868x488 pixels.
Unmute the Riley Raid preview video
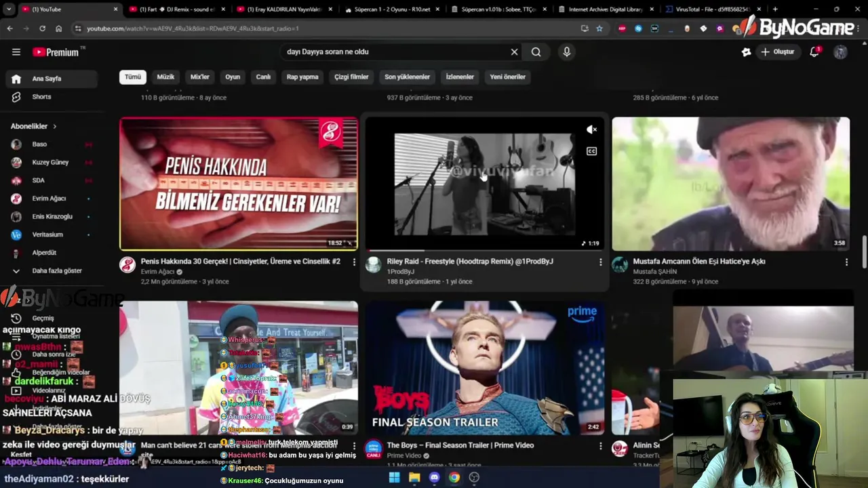[x=591, y=129]
